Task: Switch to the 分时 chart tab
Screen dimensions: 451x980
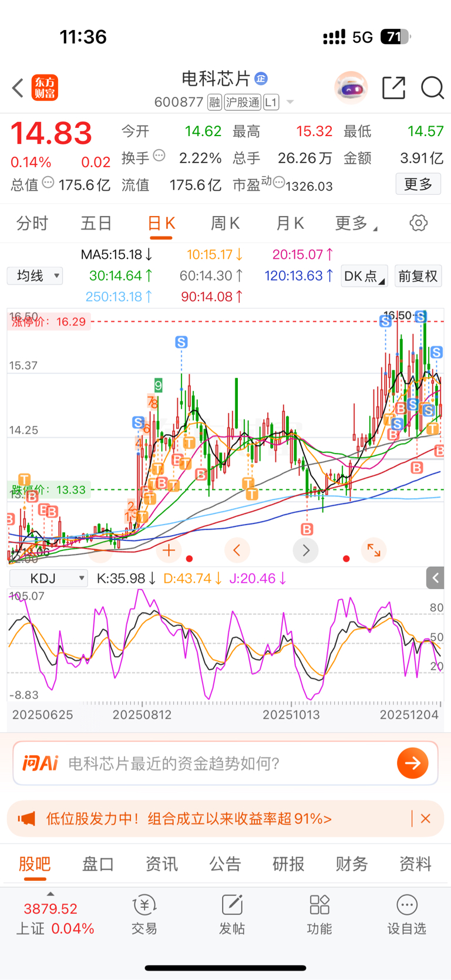Action: pyautogui.click(x=32, y=224)
